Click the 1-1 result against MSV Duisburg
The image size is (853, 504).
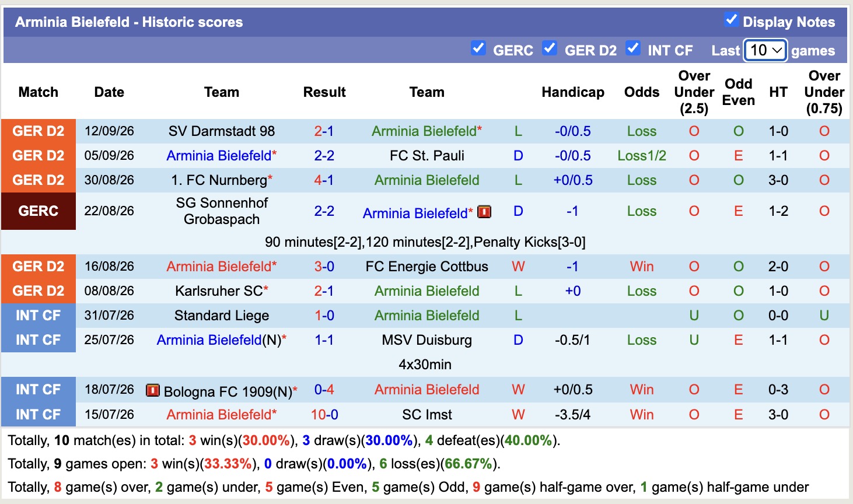coord(324,340)
